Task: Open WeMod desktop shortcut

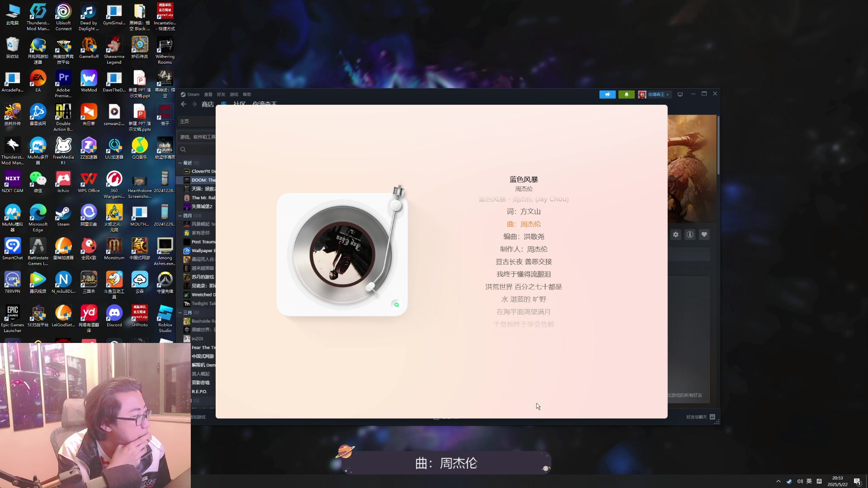Action: point(89,82)
